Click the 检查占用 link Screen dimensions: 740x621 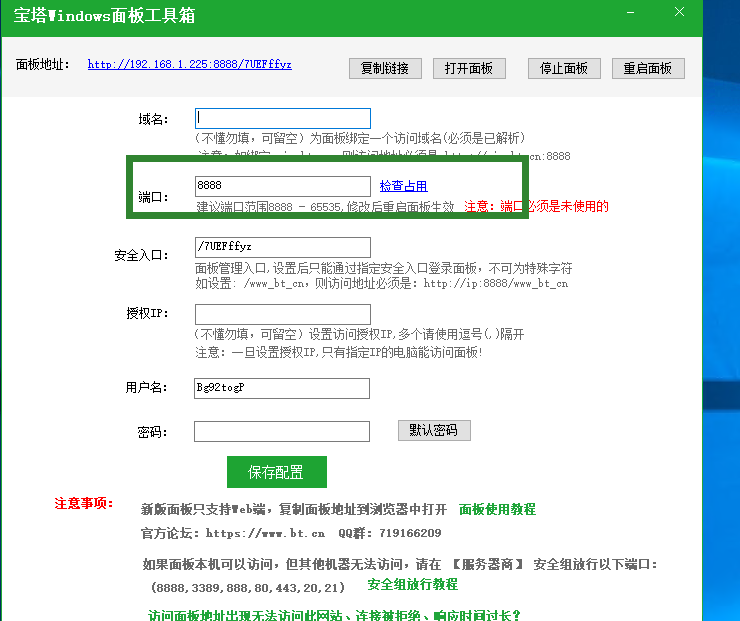(404, 186)
